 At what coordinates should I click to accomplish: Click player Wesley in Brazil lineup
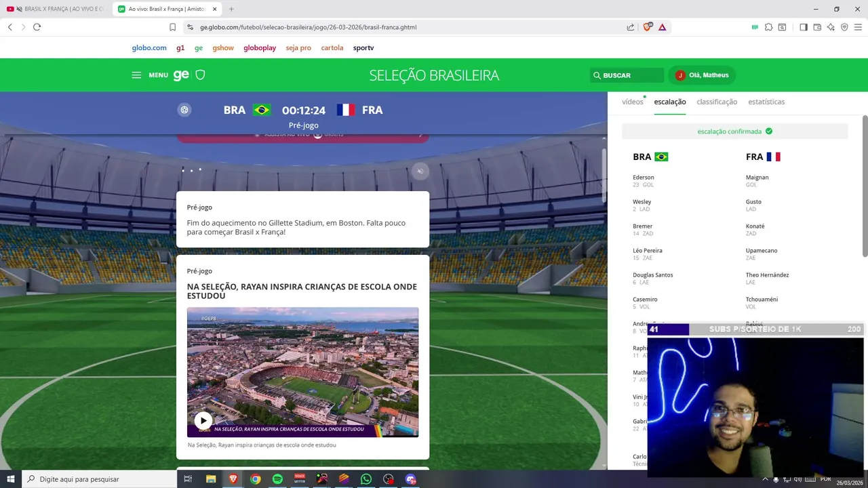point(642,202)
